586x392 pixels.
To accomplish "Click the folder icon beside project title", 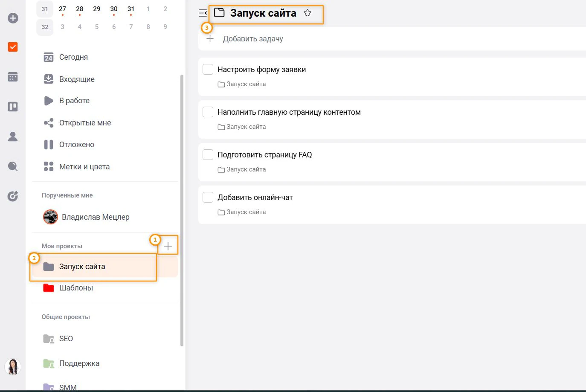I will (x=219, y=13).
